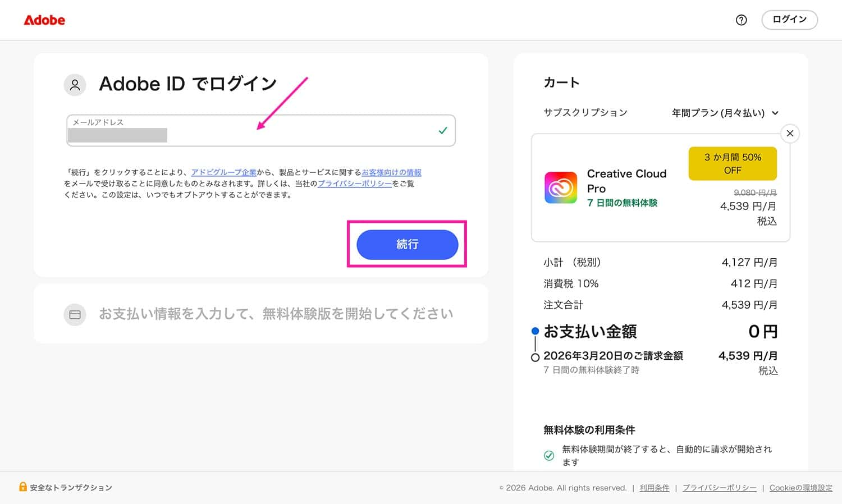Click the user avatar icon beside Adobe ID heading
Viewport: 842px width, 504px height.
pyautogui.click(x=75, y=85)
